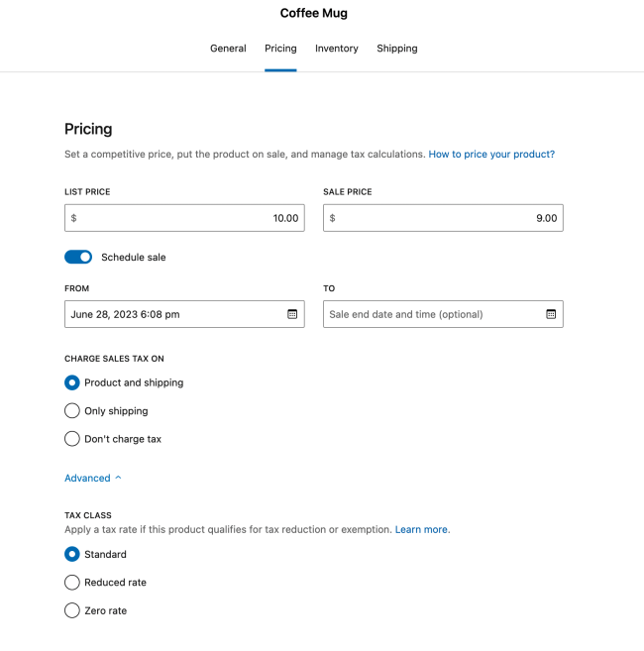Collapse the Advanced section

[93, 479]
